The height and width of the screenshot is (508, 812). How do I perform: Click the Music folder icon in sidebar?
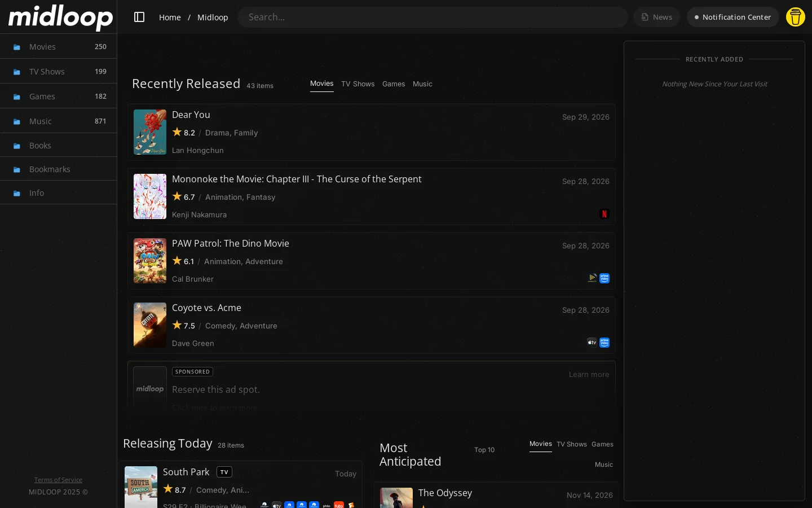(17, 122)
